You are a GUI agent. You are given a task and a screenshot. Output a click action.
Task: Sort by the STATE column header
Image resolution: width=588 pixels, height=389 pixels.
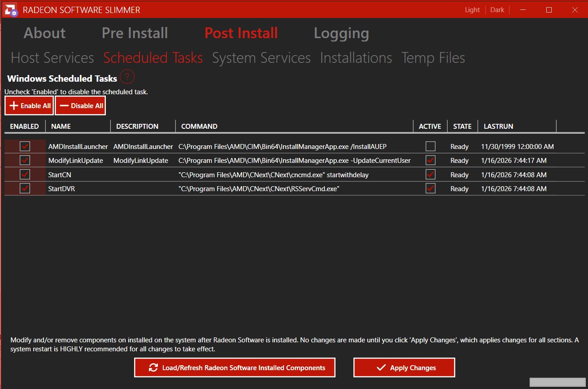click(x=462, y=126)
